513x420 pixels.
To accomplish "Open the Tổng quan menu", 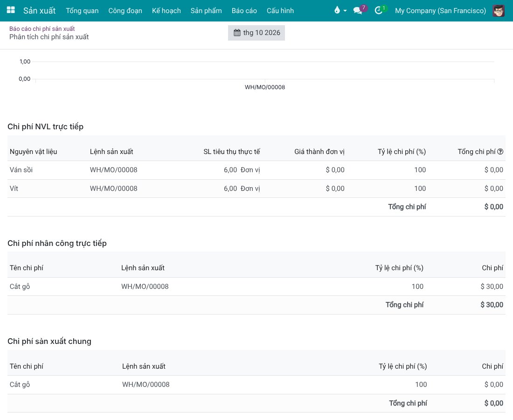I will 82,10.
